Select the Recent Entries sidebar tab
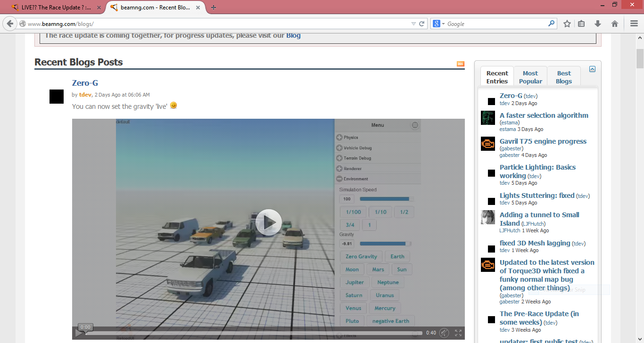 tap(497, 77)
